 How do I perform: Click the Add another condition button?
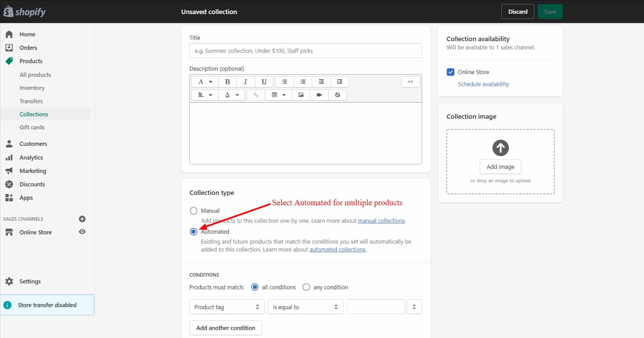click(226, 328)
